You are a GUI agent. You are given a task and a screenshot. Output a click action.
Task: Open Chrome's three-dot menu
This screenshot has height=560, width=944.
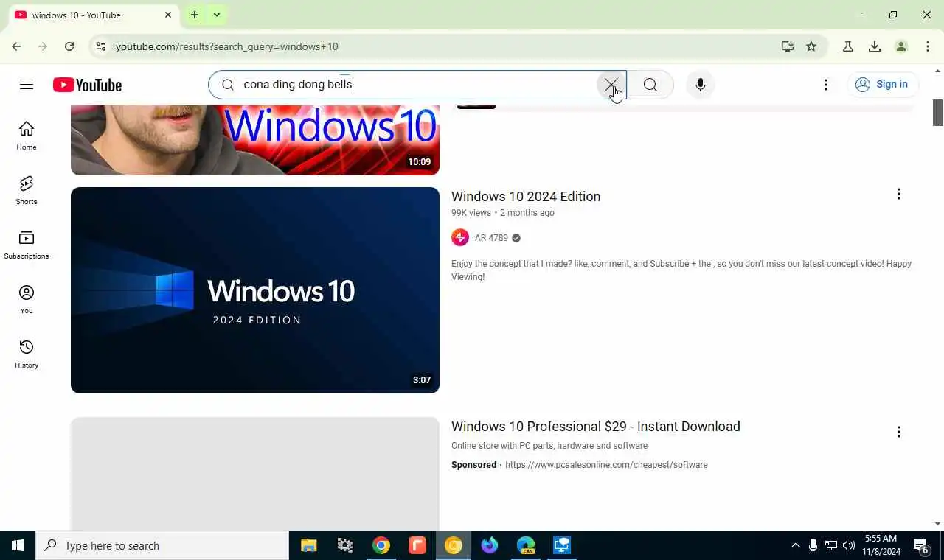pos(928,46)
